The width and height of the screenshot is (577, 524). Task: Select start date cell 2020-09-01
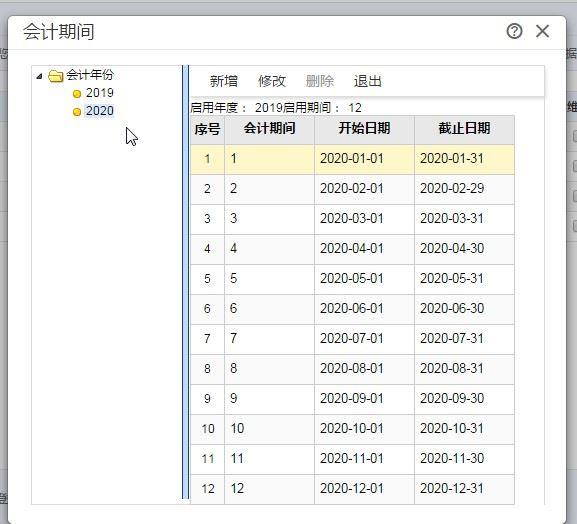(x=364, y=399)
